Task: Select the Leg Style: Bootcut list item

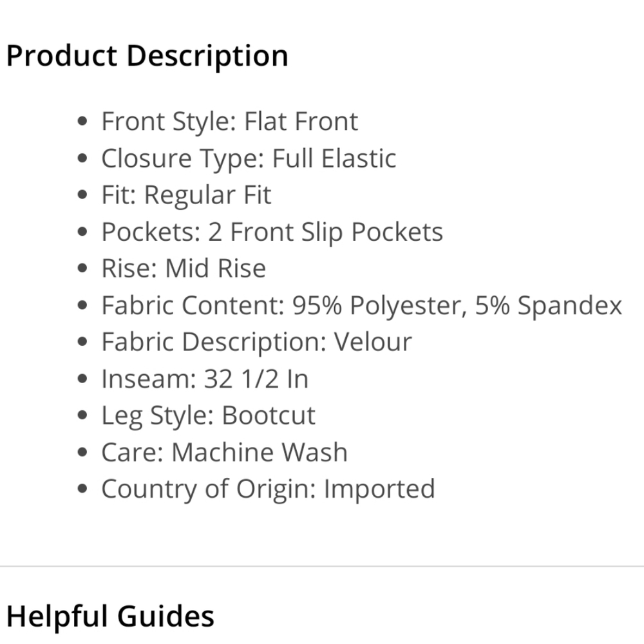Action: click(208, 415)
